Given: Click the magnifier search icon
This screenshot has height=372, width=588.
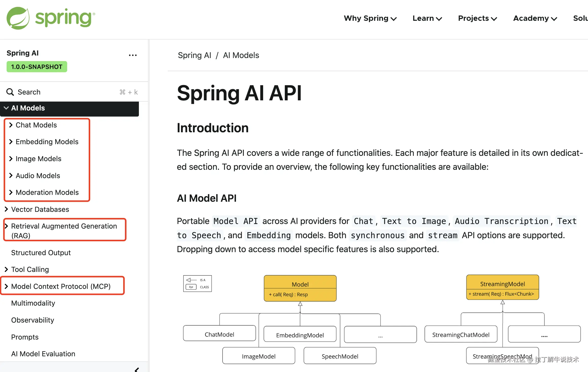Looking at the screenshot, I should (10, 92).
